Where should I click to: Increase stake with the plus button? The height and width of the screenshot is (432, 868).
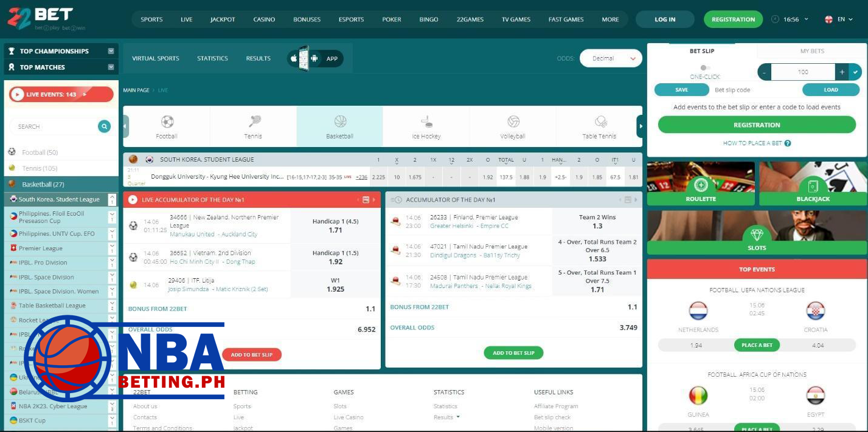[842, 72]
